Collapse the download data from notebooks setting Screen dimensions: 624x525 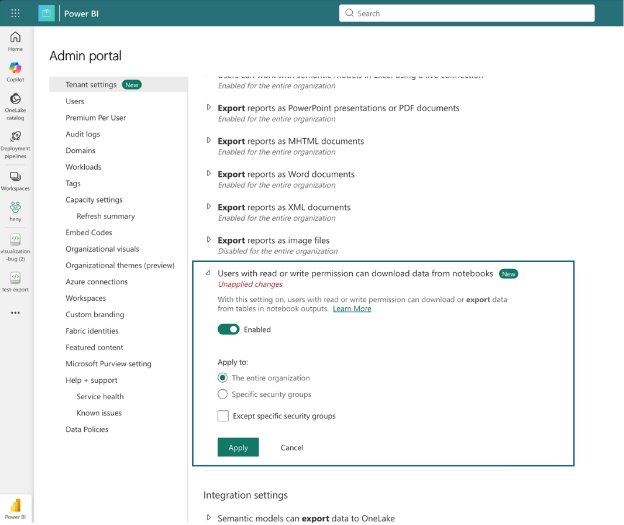tap(208, 273)
